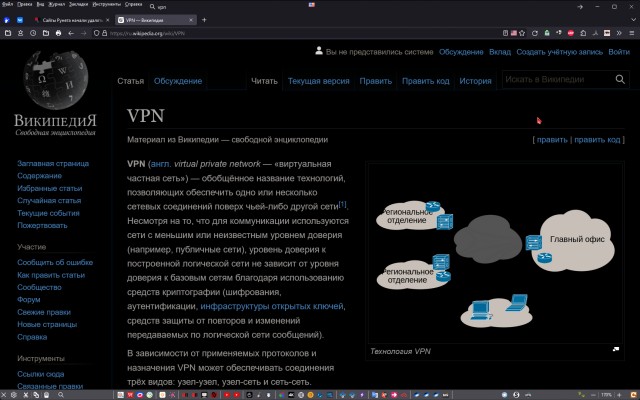Open the Инструменты menu
Viewport: 640px width, 400px height.
(107, 4)
